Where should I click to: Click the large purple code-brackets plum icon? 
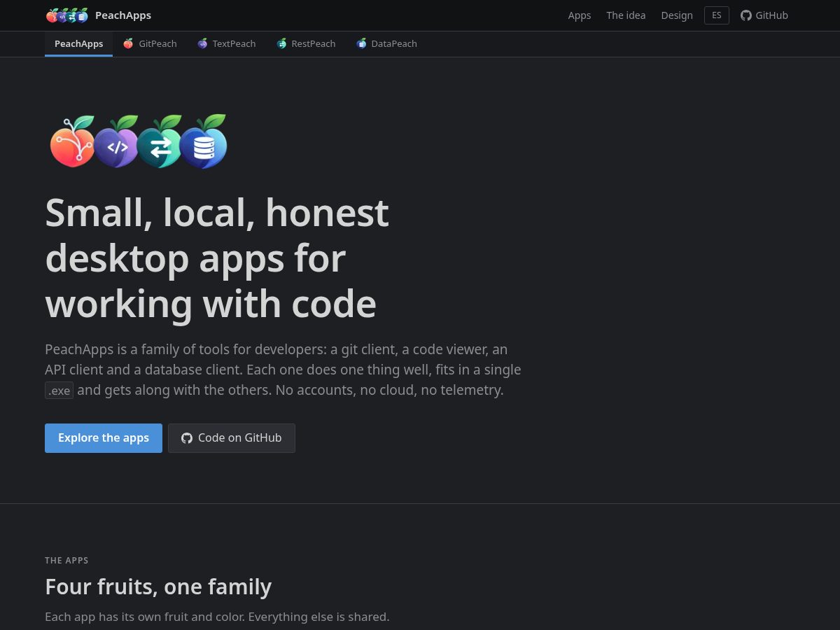pyautogui.click(x=116, y=142)
